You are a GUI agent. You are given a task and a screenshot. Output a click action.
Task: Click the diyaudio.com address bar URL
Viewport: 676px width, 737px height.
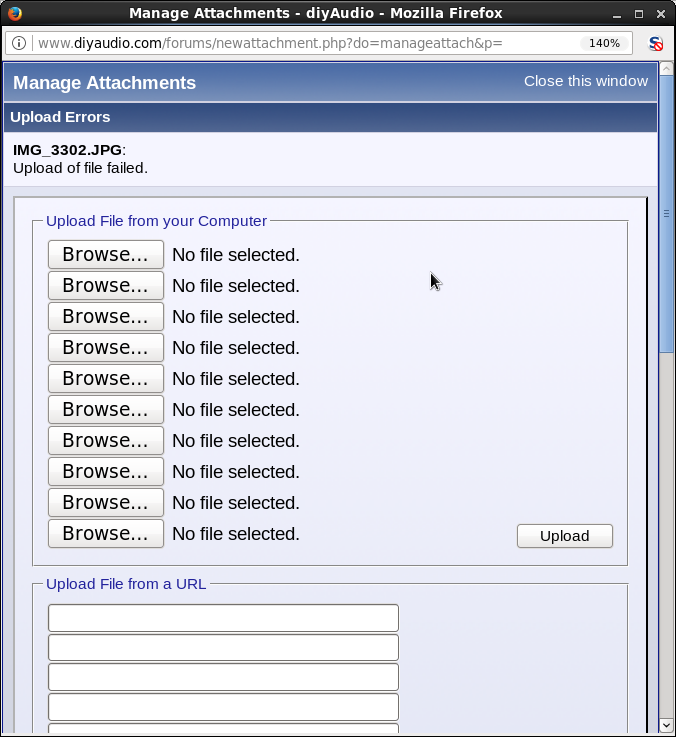pyautogui.click(x=270, y=43)
